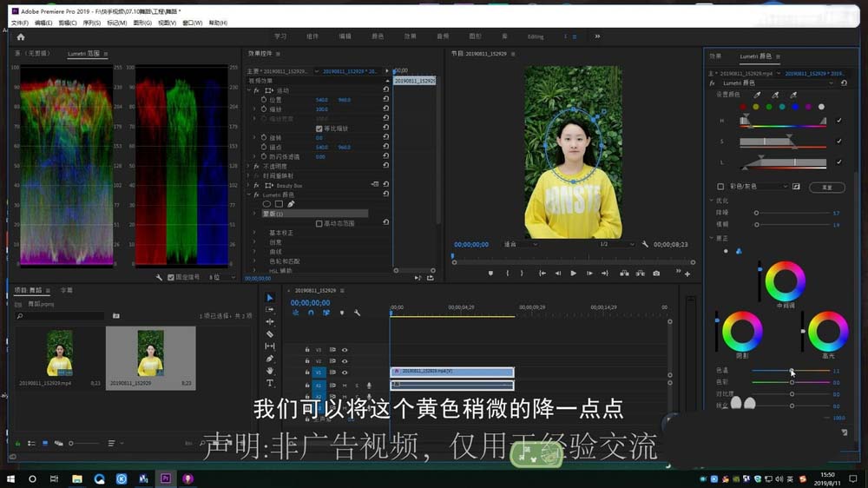Open the program monitor zoom level dropdown
This screenshot has width=868, height=488.
[x=520, y=244]
